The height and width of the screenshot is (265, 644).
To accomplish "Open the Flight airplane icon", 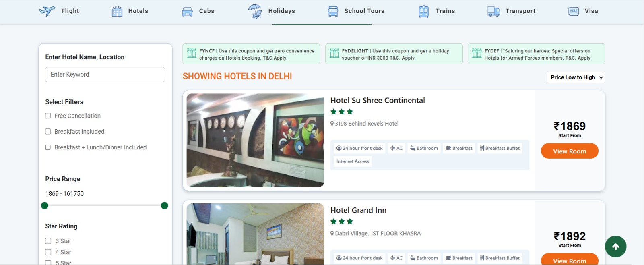I will (x=47, y=11).
